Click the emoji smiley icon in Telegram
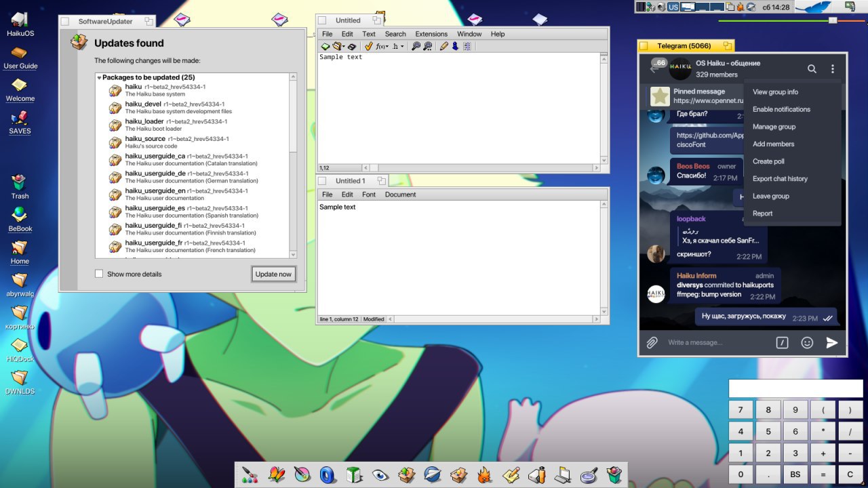The width and height of the screenshot is (868, 488). click(807, 342)
